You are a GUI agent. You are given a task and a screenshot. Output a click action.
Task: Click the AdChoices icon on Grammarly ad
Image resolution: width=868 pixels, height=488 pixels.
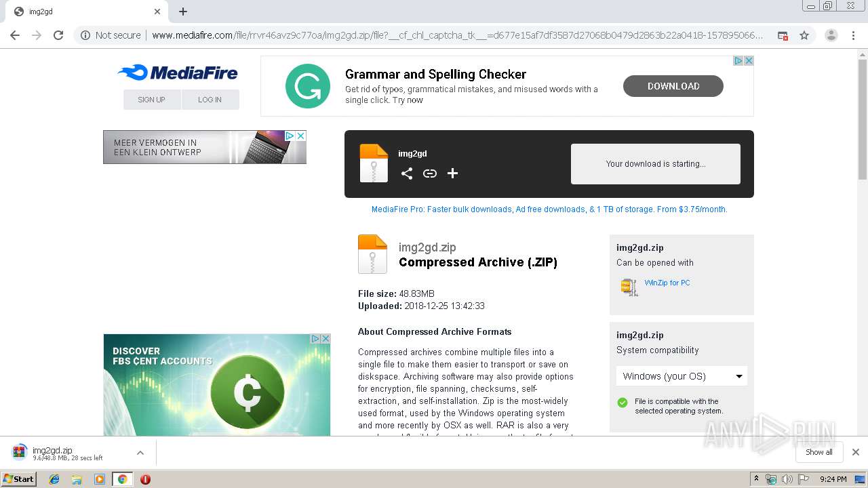[738, 61]
